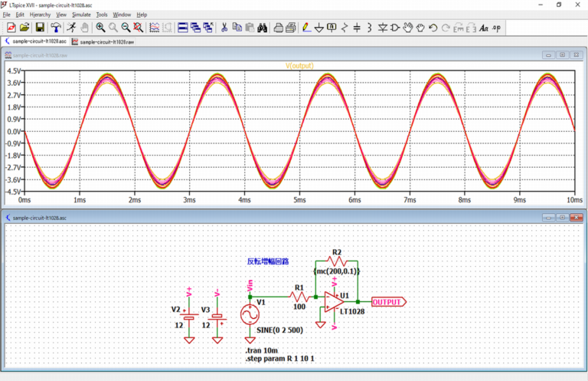Click the Zoom to Fit icon
The width and height of the screenshot is (588, 381).
click(138, 28)
